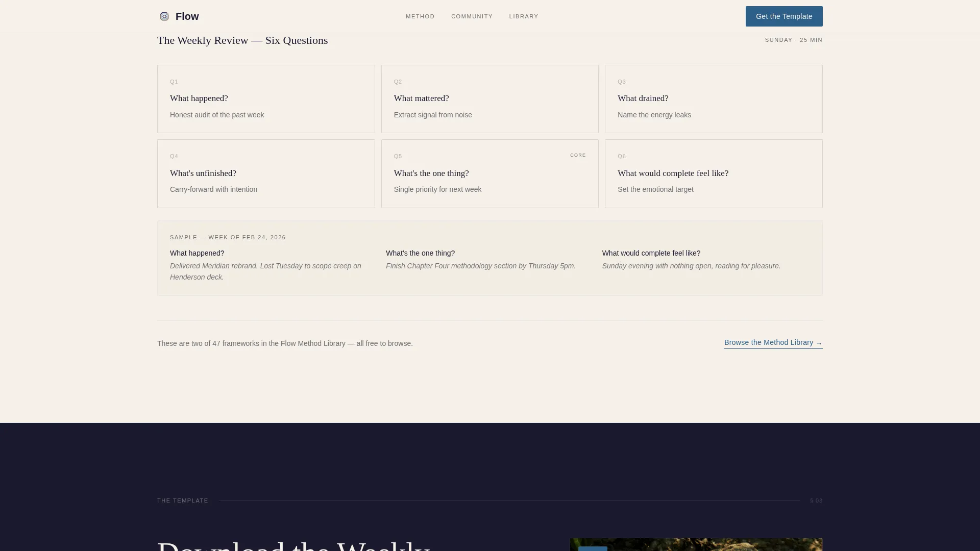Click 'Set the emotional target' text
The image size is (980, 551).
point(655,189)
